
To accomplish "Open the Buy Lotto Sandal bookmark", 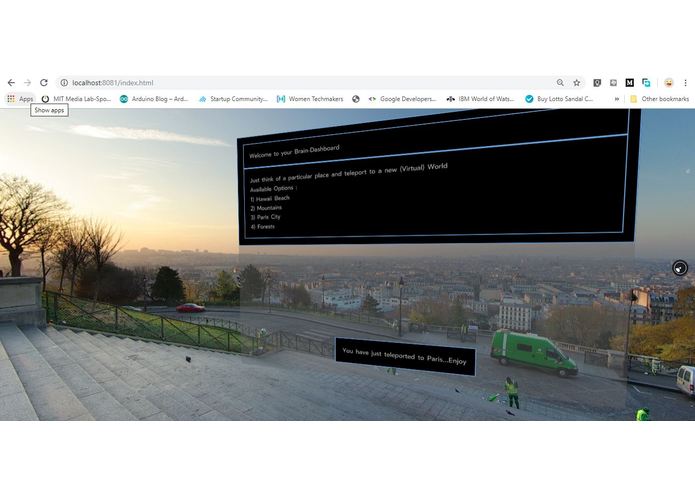I will click(559, 99).
